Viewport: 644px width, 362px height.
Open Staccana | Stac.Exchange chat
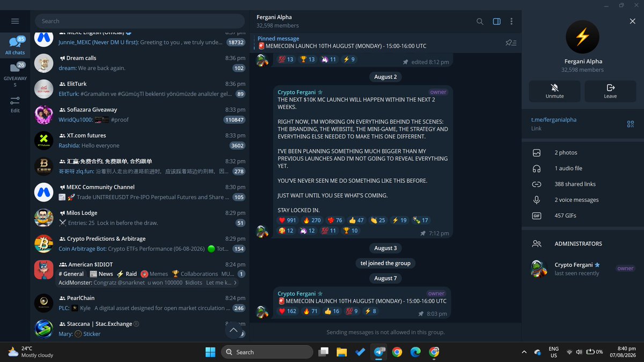point(140,328)
